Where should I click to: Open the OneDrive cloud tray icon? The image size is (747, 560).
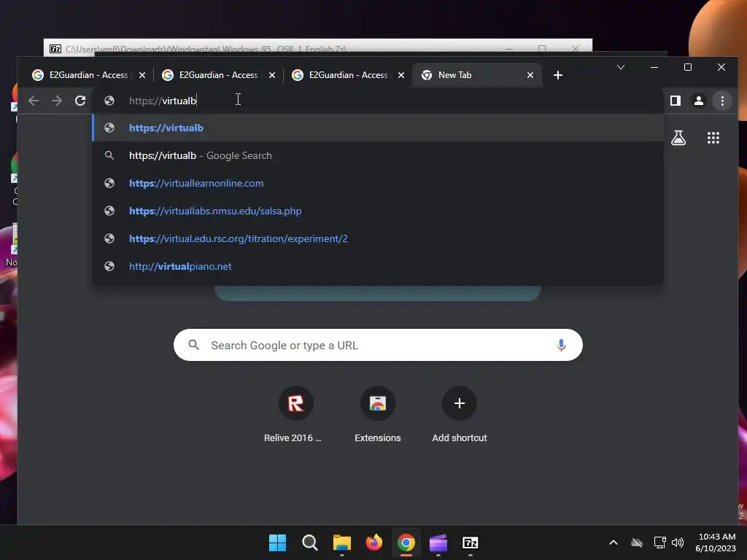pyautogui.click(x=636, y=542)
